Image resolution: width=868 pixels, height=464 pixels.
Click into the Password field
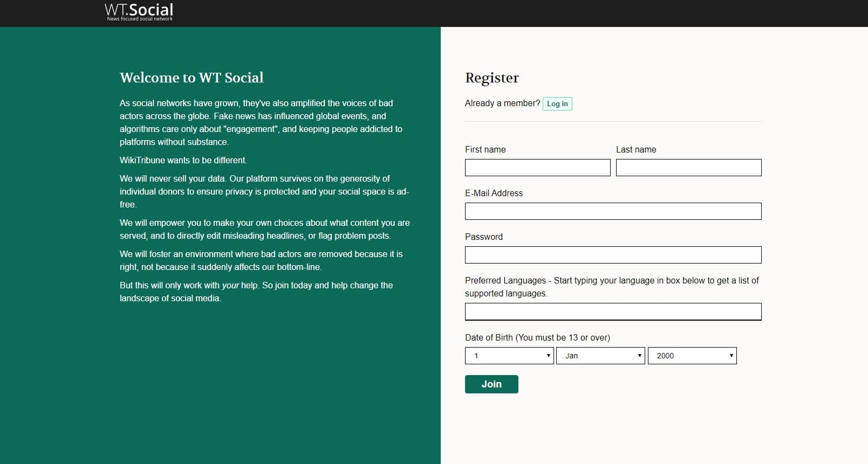[x=613, y=255]
